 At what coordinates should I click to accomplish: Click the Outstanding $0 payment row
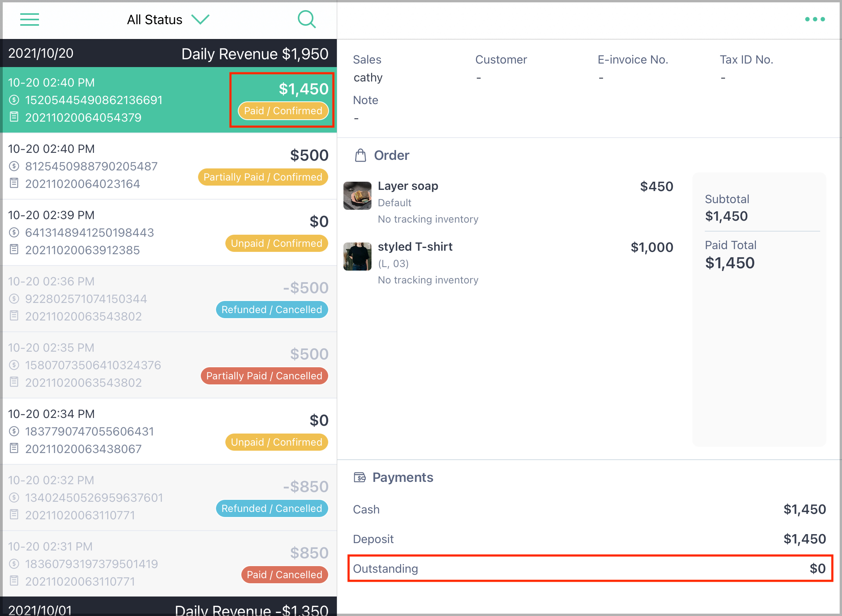[x=589, y=568]
